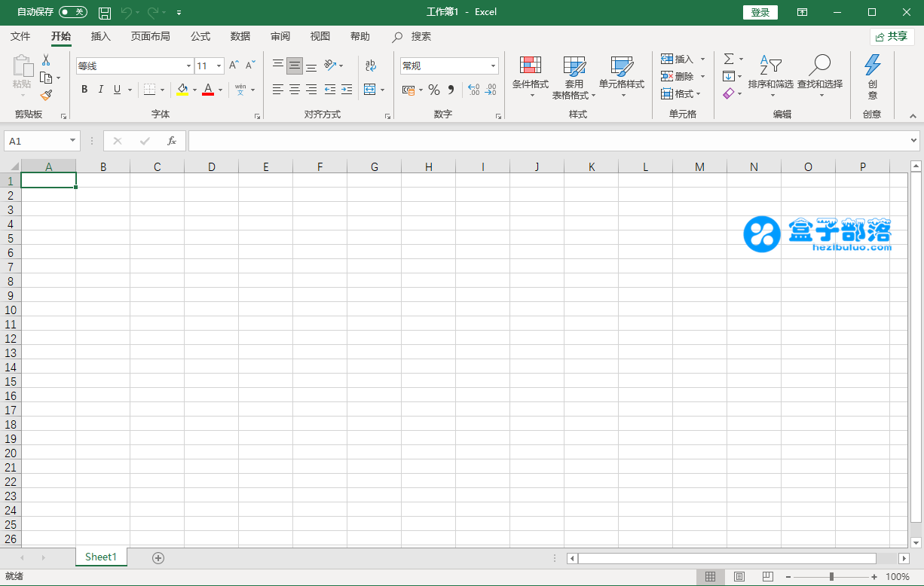
Task: Click AutoSum sigma icon
Action: (729, 59)
